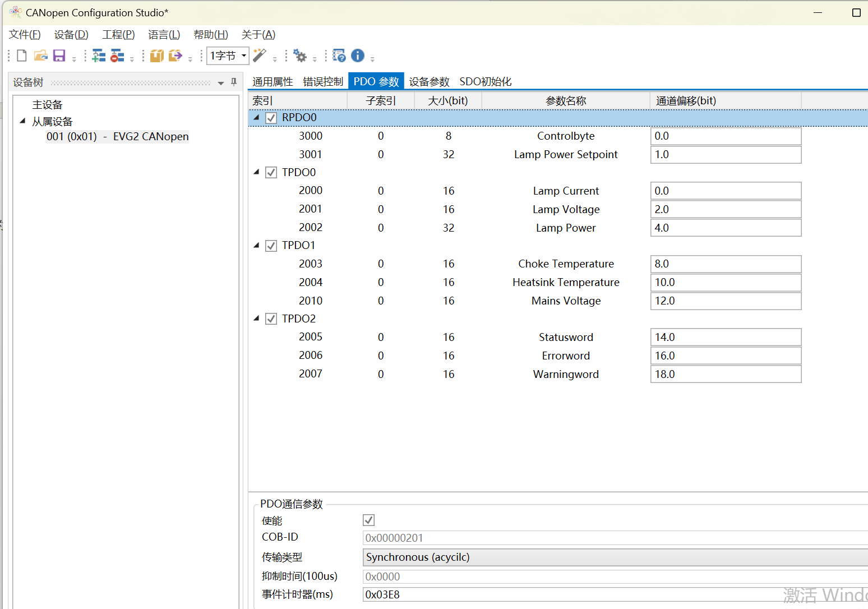Uncheck the RPDO0 checkbox
Screen dimensions: 868x609
[x=271, y=118]
